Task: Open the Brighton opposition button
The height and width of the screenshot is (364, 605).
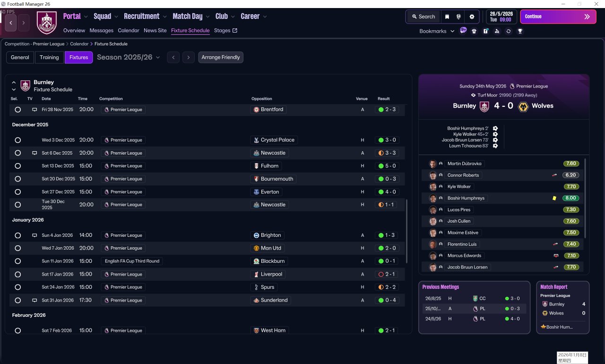Action: point(267,235)
